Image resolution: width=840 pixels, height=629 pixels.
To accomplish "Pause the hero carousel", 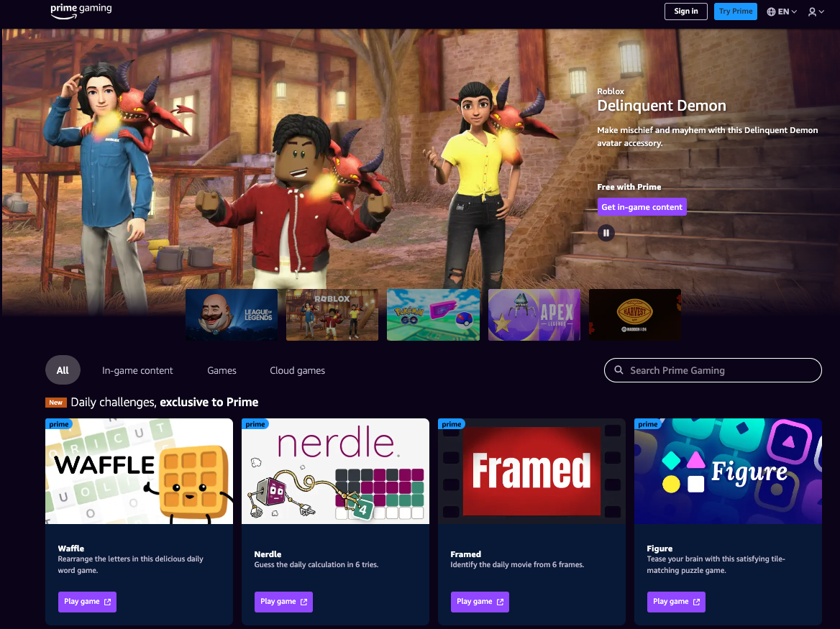I will pos(606,233).
